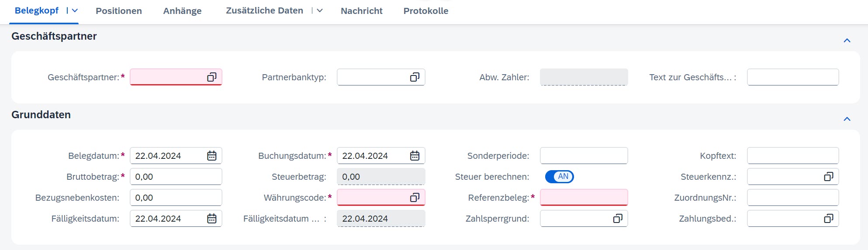Open the Protokolle tab

point(426,11)
